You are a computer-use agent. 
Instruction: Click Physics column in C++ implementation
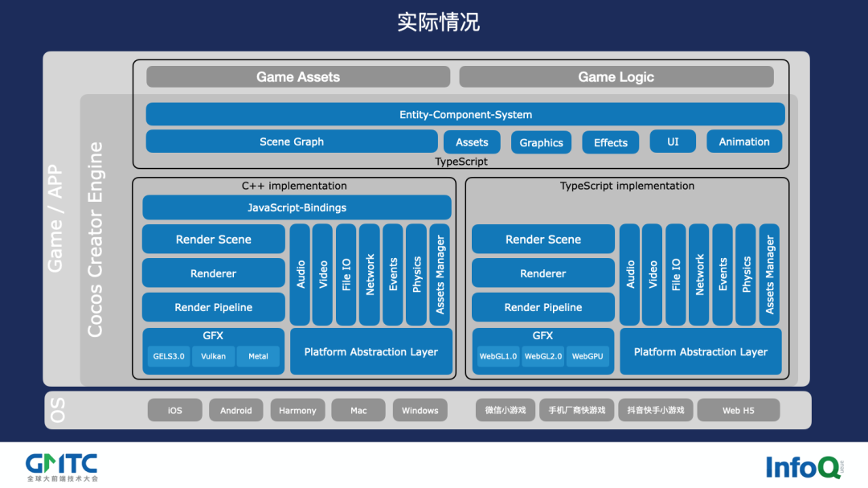pos(416,275)
